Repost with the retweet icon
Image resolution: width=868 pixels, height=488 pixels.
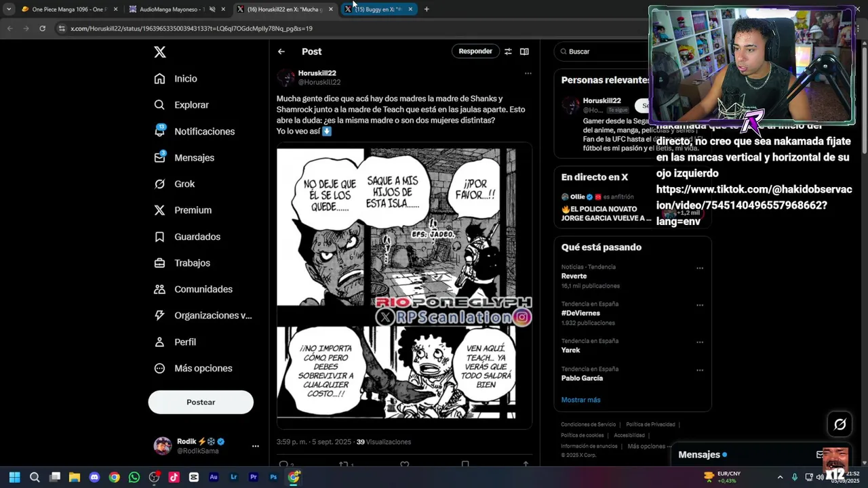point(344,464)
